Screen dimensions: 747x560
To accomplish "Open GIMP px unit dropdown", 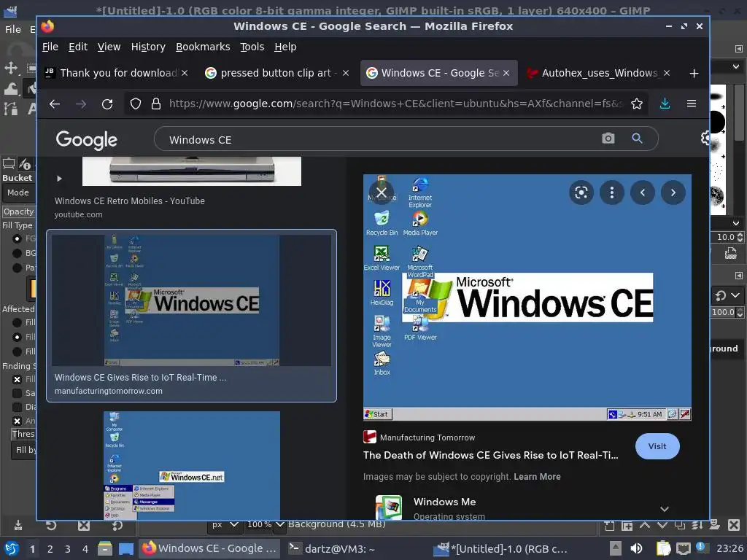I will [x=224, y=525].
